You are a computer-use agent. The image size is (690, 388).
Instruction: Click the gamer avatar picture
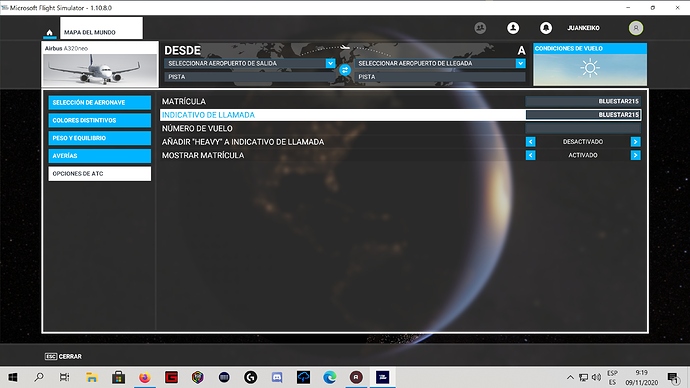(x=635, y=28)
